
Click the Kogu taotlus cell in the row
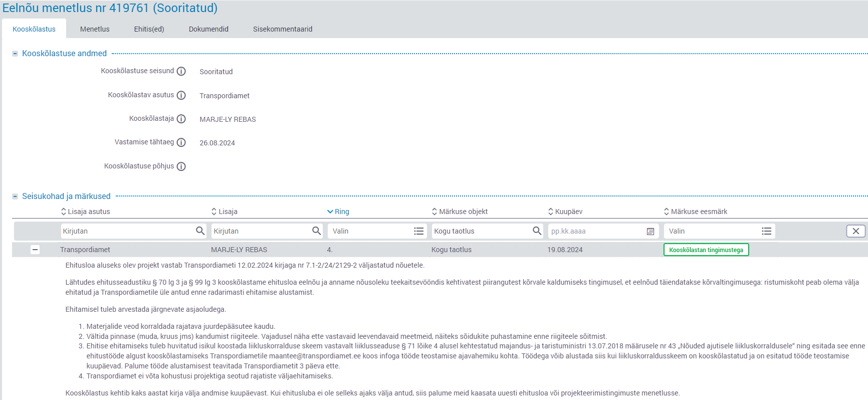click(x=452, y=250)
